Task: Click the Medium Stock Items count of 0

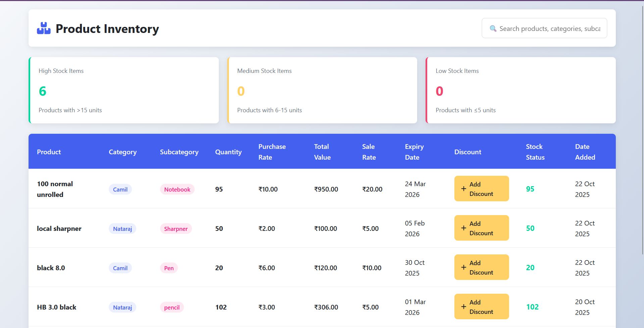Action: 241,91
